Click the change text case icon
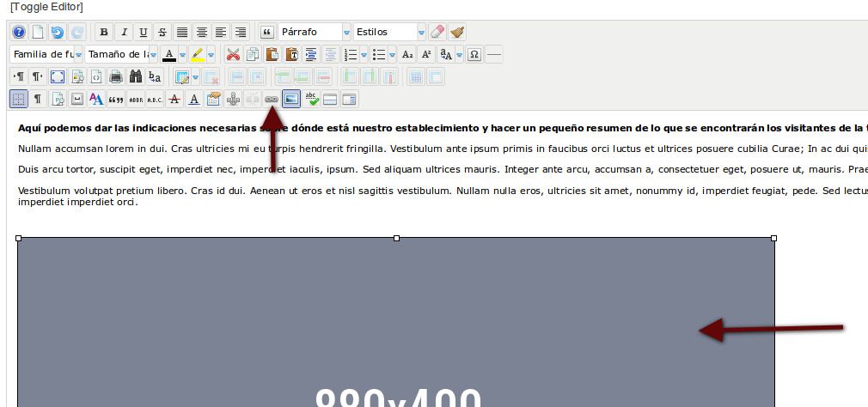Screen dimensions: 868x407 click(446, 54)
